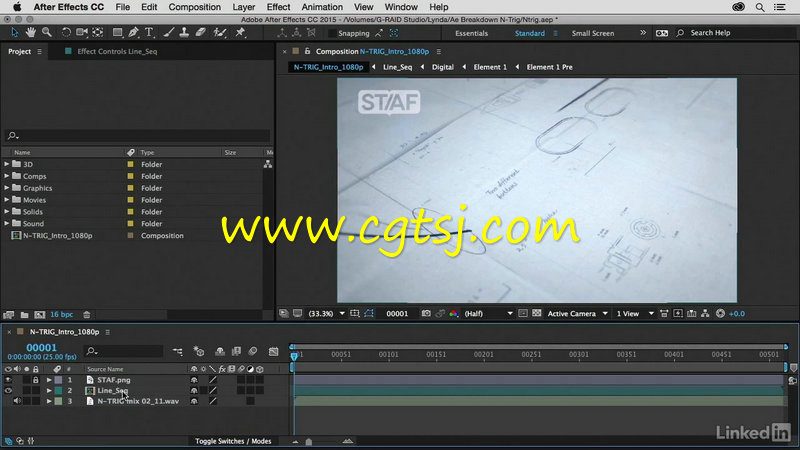Image resolution: width=800 pixels, height=450 pixels.
Task: Switch to the Small Screen workspace
Action: point(593,33)
